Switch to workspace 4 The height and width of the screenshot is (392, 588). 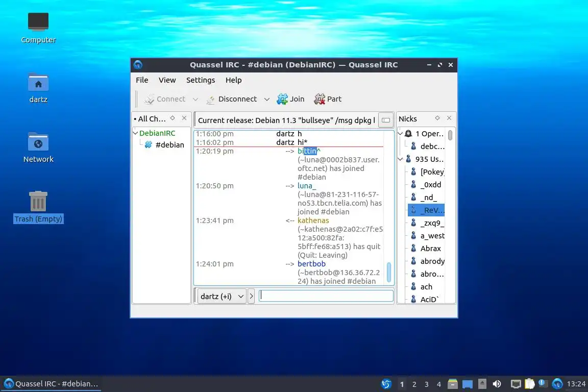tap(439, 384)
